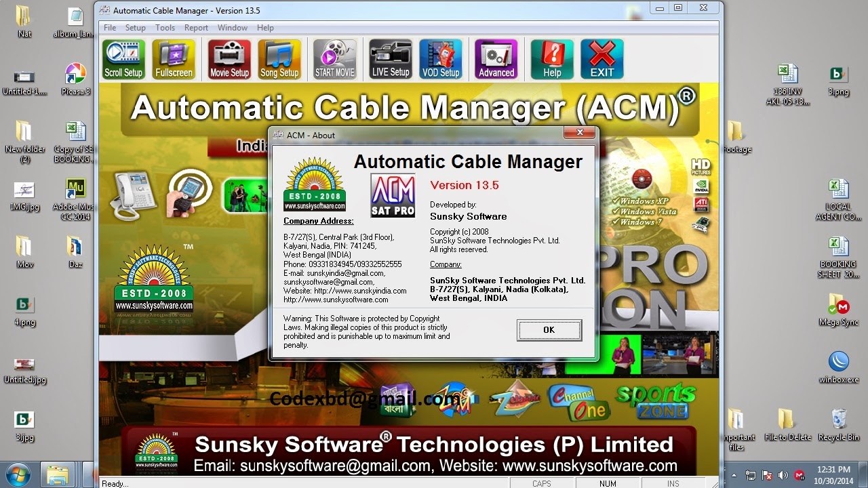The width and height of the screenshot is (868, 488).
Task: Click the Sunsky ESTD-2008 logo in About dialog
Action: [x=315, y=184]
